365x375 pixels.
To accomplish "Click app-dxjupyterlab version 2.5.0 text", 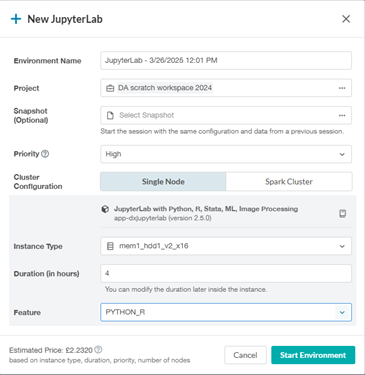I will tap(163, 218).
